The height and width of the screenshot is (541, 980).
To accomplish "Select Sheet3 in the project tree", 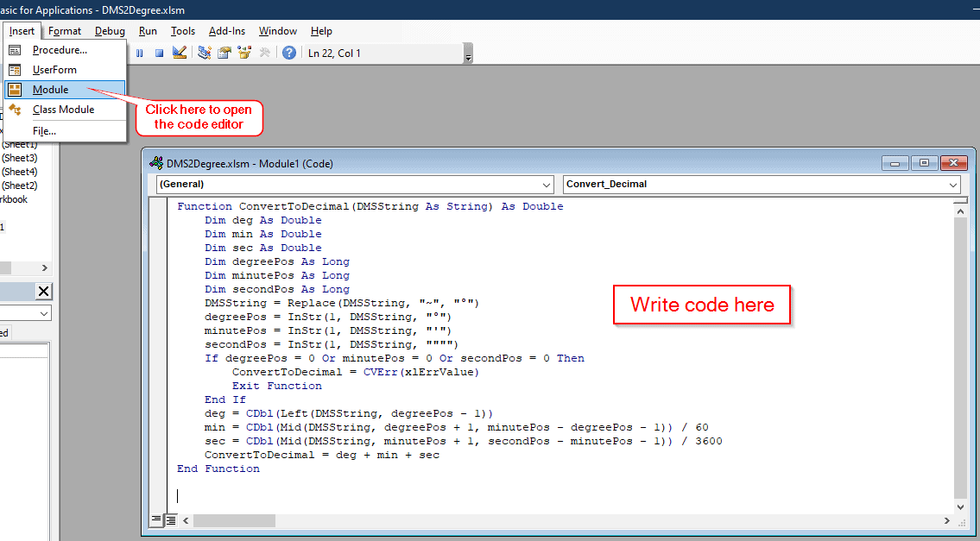I will point(19,158).
